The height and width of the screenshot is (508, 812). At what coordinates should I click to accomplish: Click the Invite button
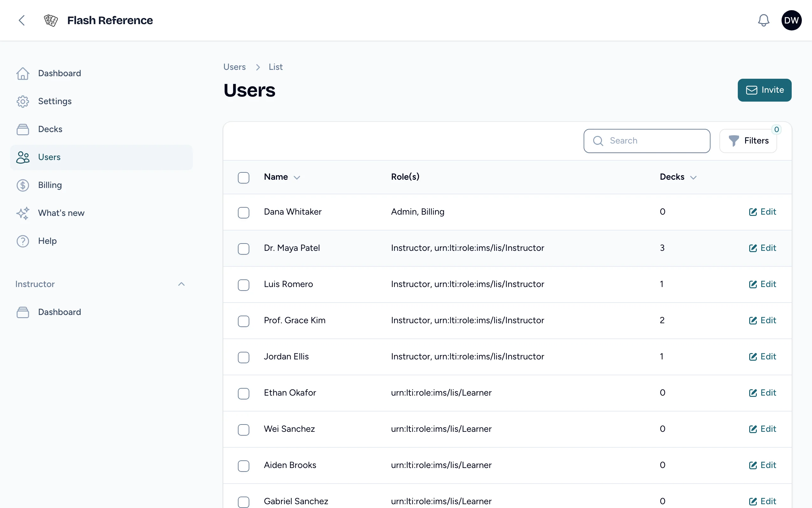[x=764, y=90]
